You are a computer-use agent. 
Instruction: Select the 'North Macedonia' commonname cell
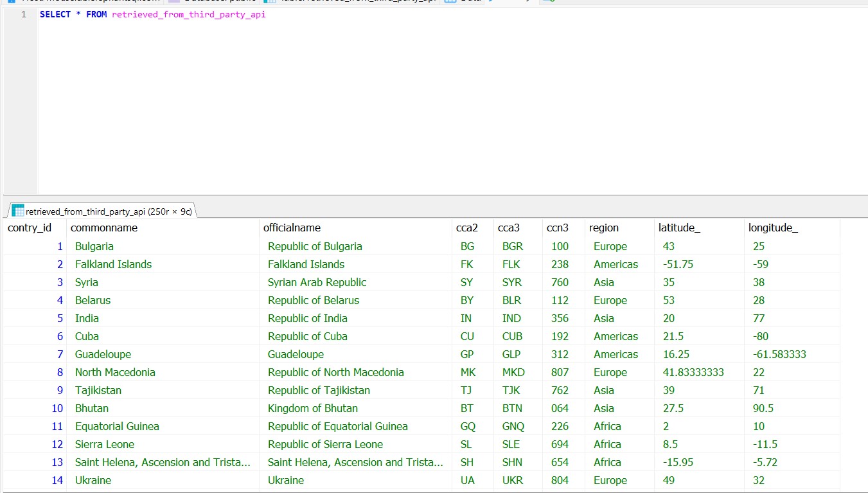pyautogui.click(x=163, y=372)
